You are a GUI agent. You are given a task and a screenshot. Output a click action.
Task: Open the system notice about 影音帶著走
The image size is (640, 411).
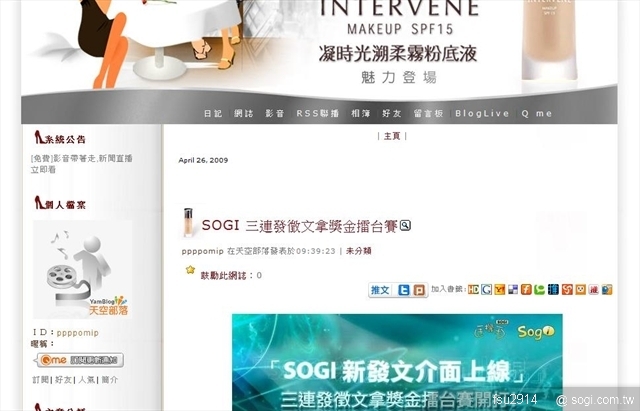tap(81, 164)
